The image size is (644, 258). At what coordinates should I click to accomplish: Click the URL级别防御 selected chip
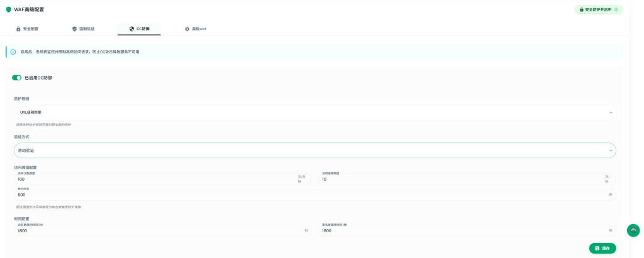[x=31, y=112]
